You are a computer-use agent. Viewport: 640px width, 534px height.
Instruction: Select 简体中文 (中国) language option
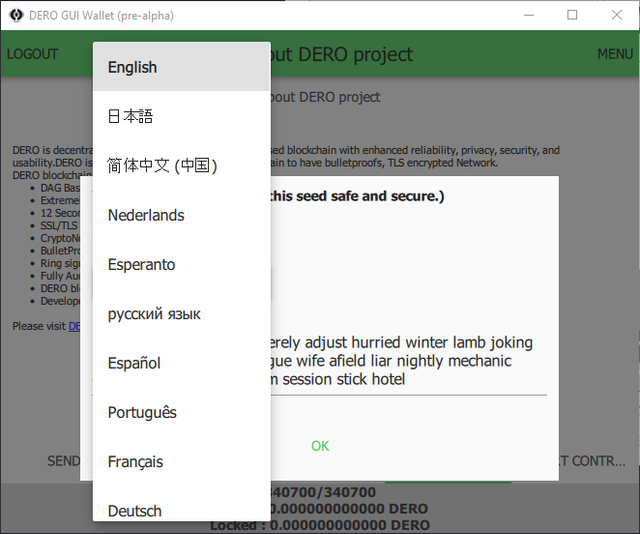[182, 166]
